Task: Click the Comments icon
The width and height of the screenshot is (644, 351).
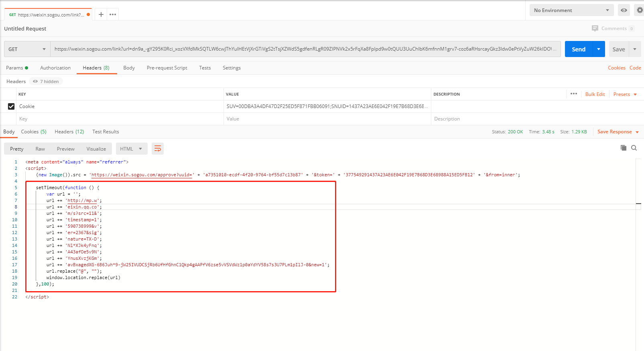Action: point(595,29)
